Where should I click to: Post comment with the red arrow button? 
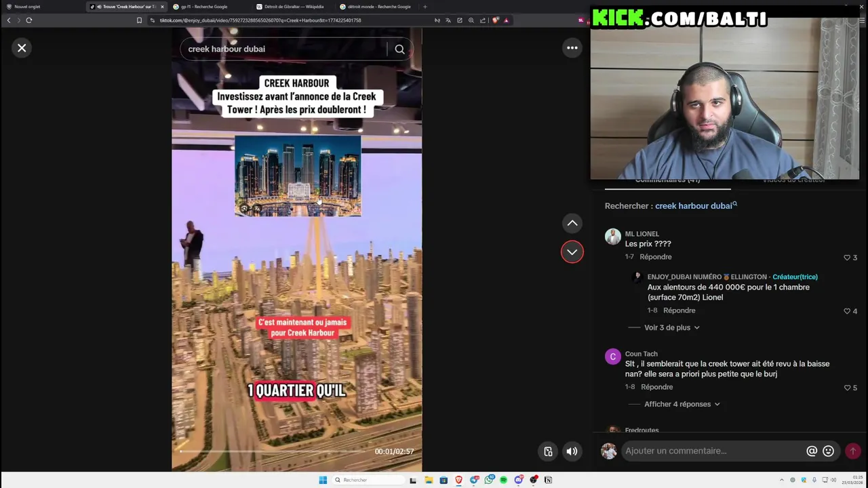(x=852, y=451)
